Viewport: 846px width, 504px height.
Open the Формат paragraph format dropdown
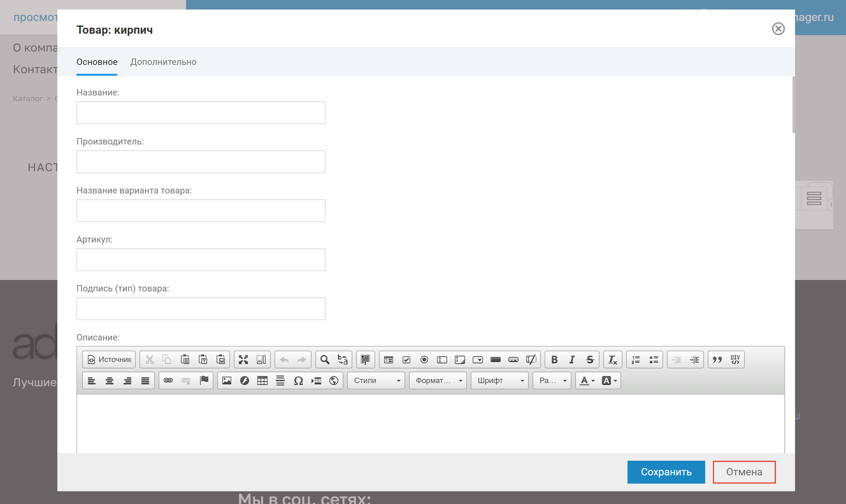[438, 380]
